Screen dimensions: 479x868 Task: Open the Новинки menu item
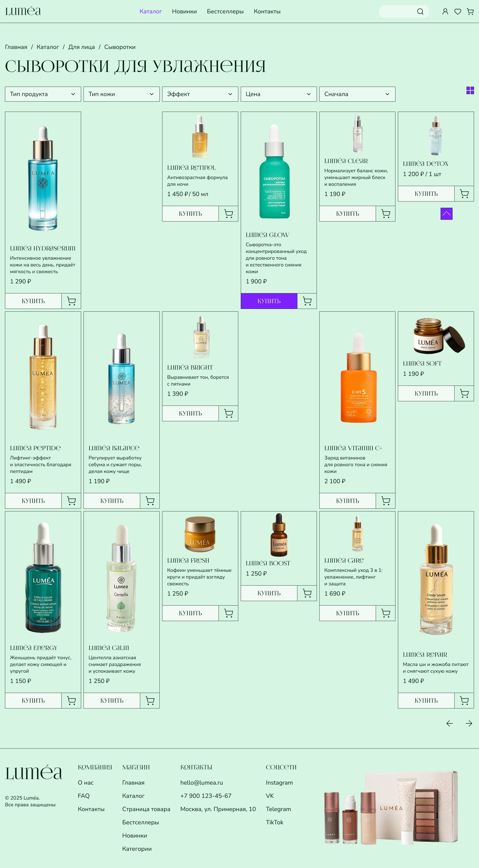point(184,11)
